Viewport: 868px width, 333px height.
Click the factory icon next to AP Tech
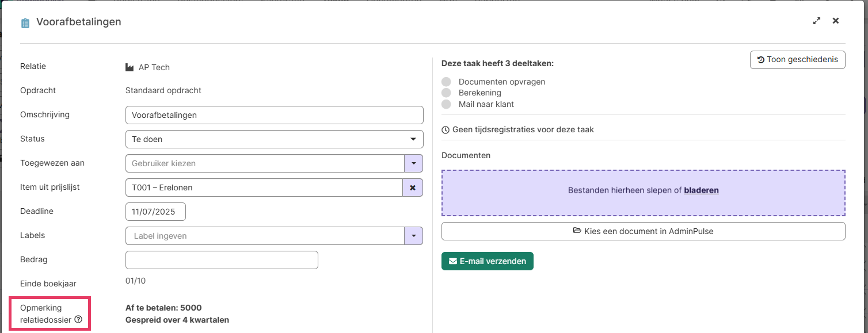tap(130, 67)
